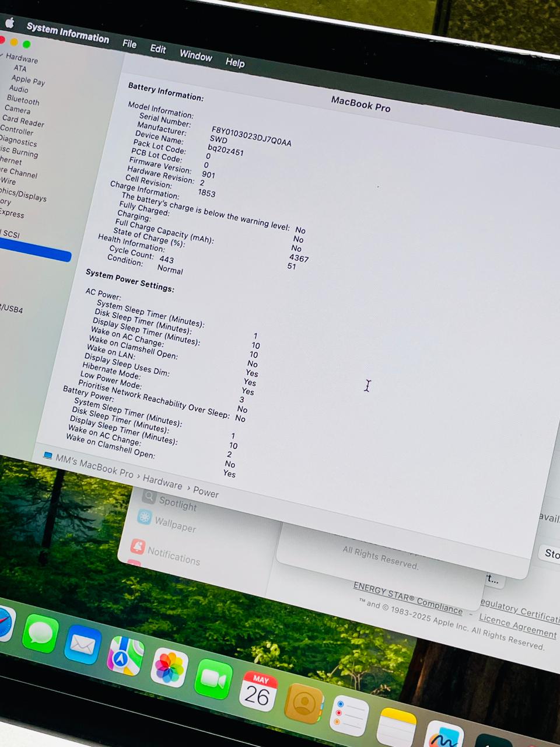Open FaceTime from the Dock
Screen dimensions: 560x747
(213, 679)
